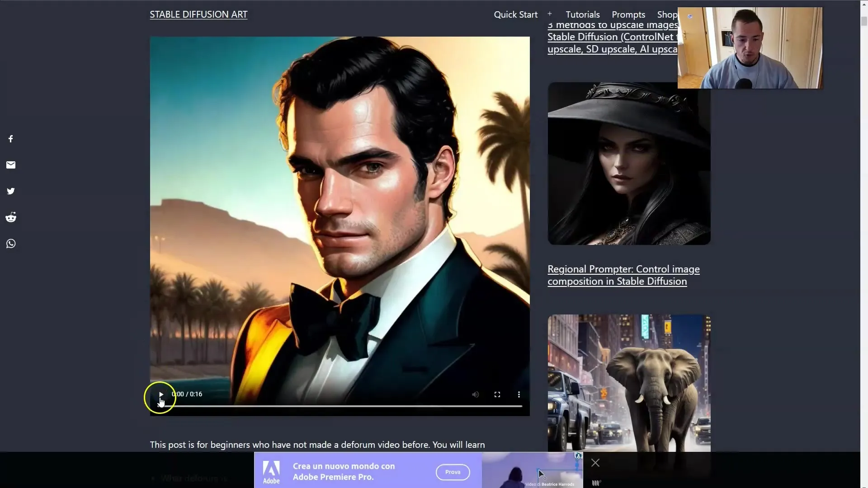Open the Tutorials menu

click(583, 14)
